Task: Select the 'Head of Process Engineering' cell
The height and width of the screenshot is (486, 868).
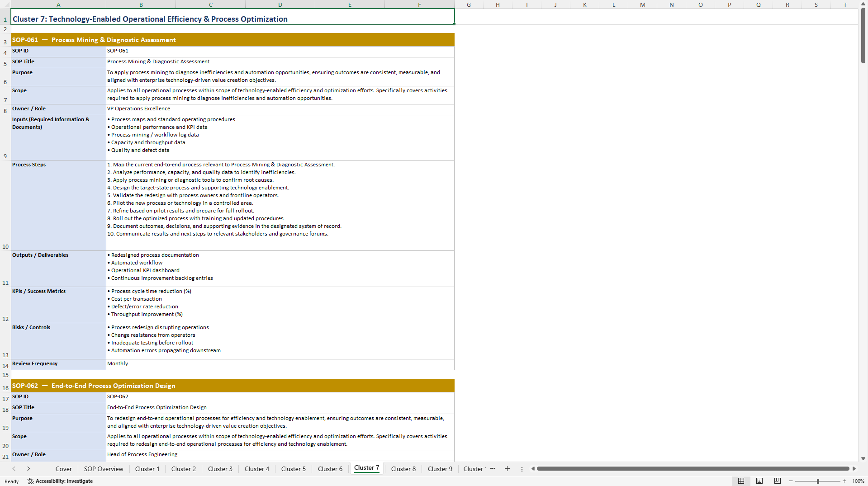Action: click(x=280, y=455)
